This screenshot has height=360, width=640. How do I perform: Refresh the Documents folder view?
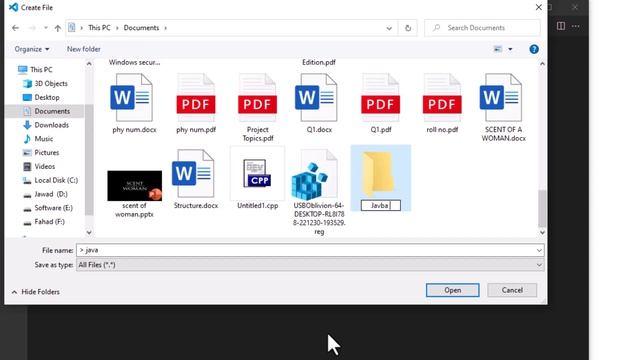[x=408, y=28]
